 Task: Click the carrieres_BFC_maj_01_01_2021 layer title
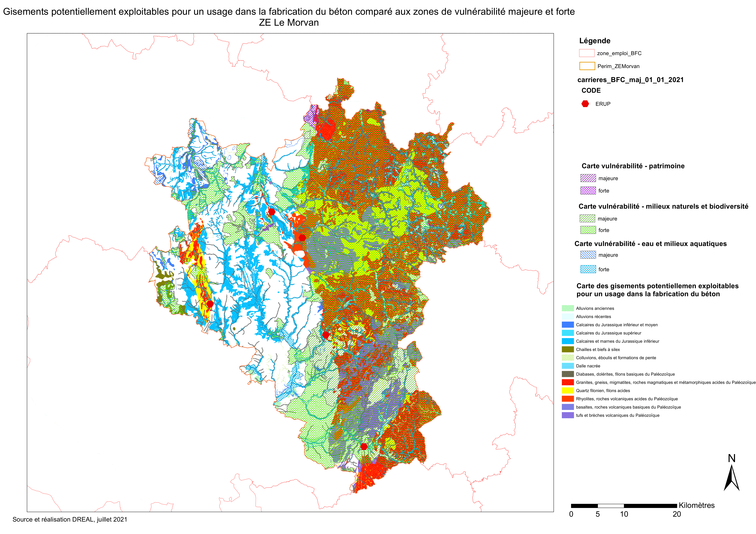point(631,80)
